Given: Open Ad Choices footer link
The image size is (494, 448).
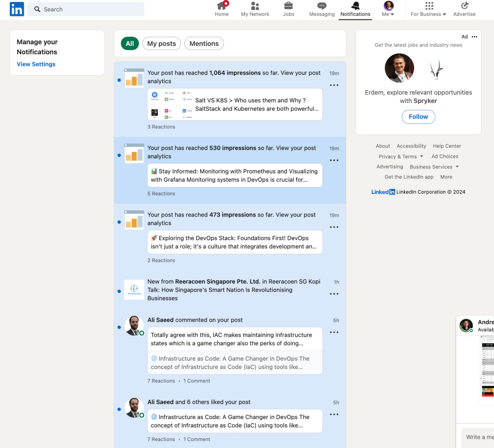Looking at the screenshot, I should [445, 156].
